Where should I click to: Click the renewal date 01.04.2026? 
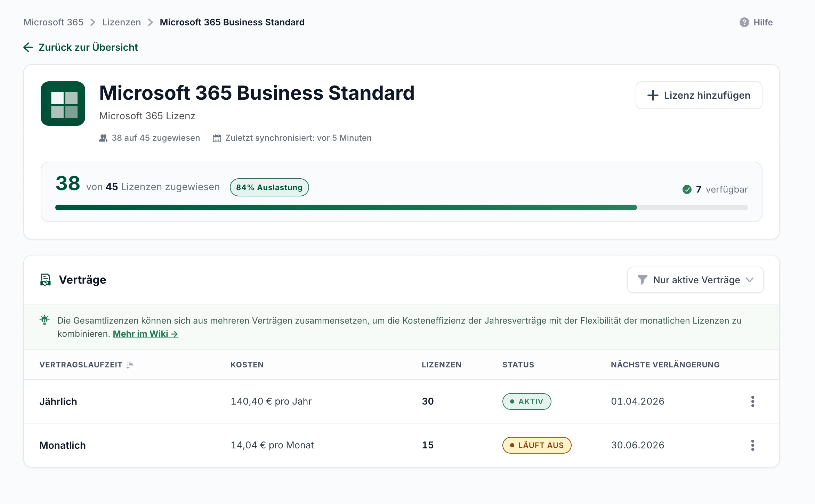(638, 401)
